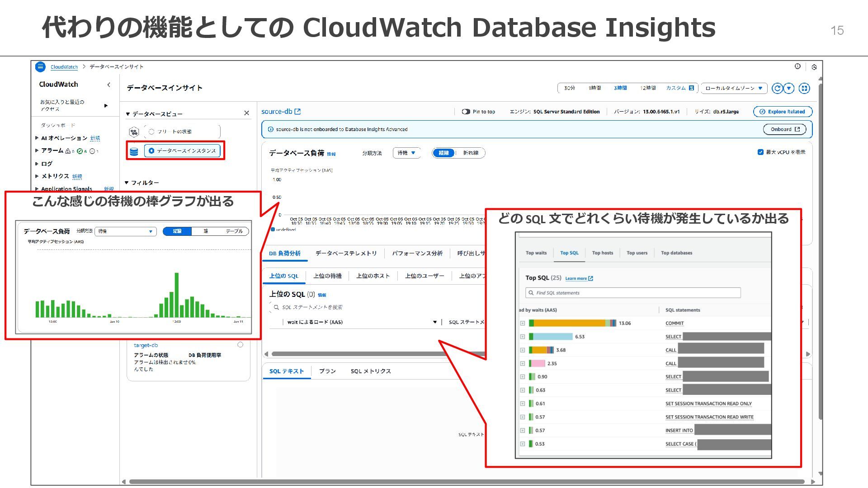The width and height of the screenshot is (868, 488).
Task: Expand the Logs section in the sidebar
Action: (37, 164)
